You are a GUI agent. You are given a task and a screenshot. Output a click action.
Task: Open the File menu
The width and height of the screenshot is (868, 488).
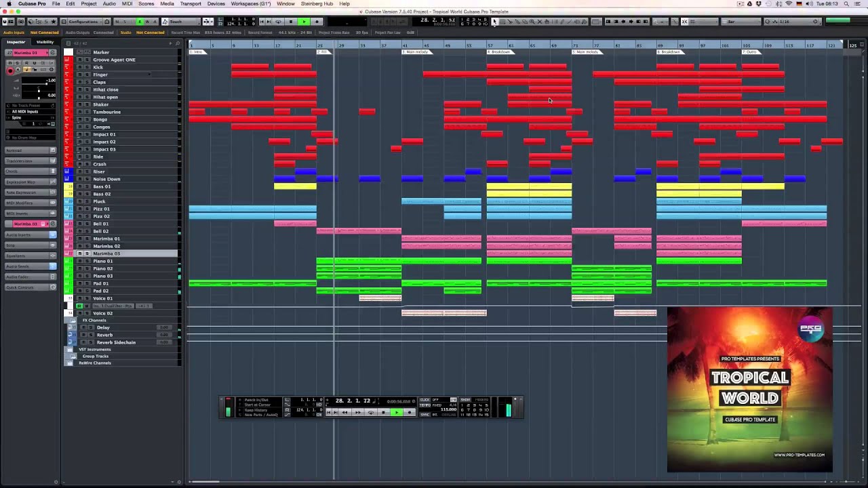[x=56, y=3]
